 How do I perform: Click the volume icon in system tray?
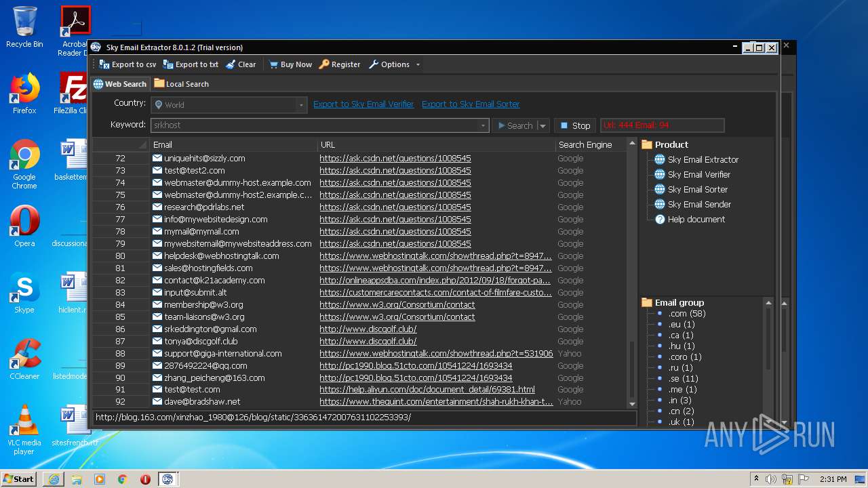tap(771, 479)
